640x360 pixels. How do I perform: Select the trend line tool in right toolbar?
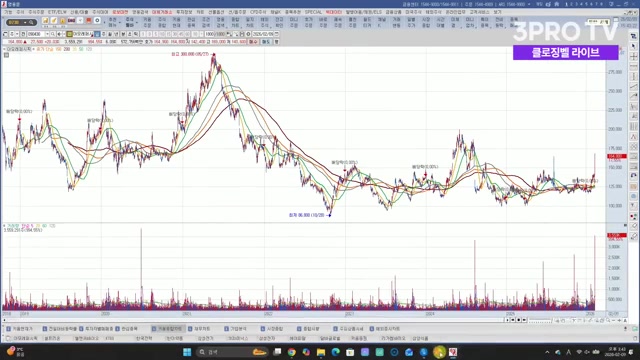pos(633,86)
